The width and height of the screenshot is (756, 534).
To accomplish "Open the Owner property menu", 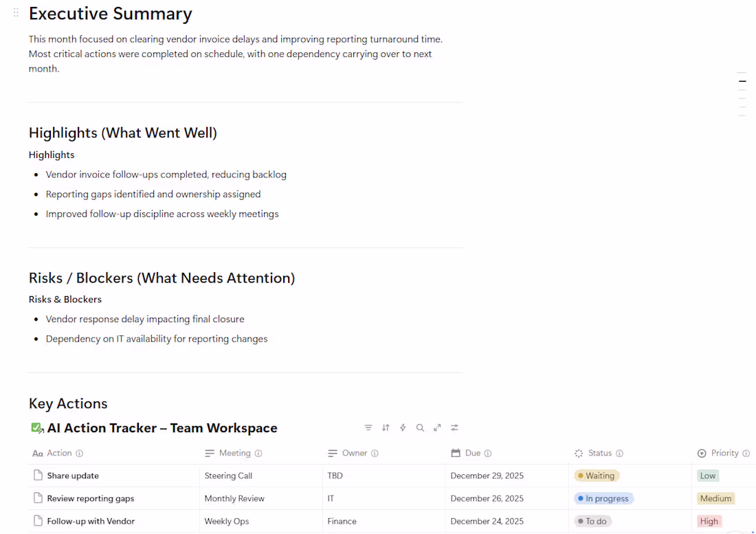I will 353,453.
